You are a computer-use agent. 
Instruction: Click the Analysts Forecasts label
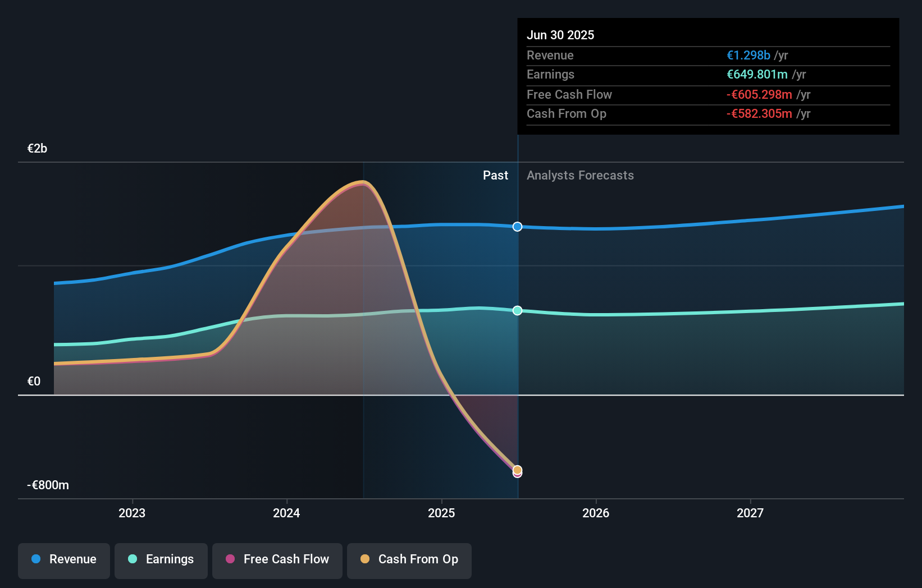[580, 175]
